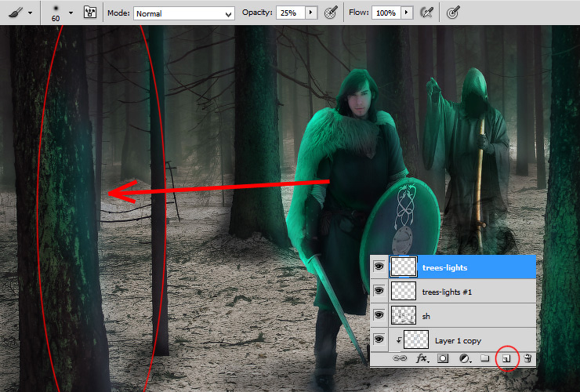
Task: Select the Layer 1 copy thumbnail
Action: [416, 339]
